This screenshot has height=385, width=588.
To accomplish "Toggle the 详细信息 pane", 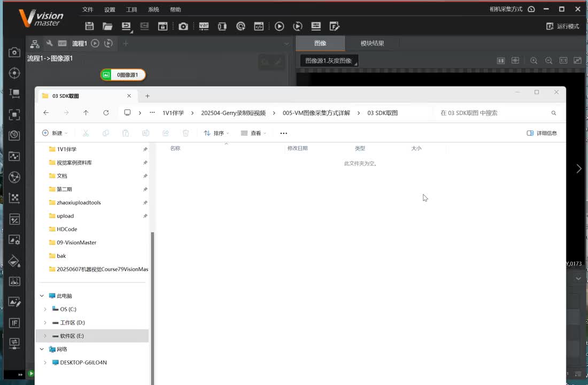I will (542, 133).
